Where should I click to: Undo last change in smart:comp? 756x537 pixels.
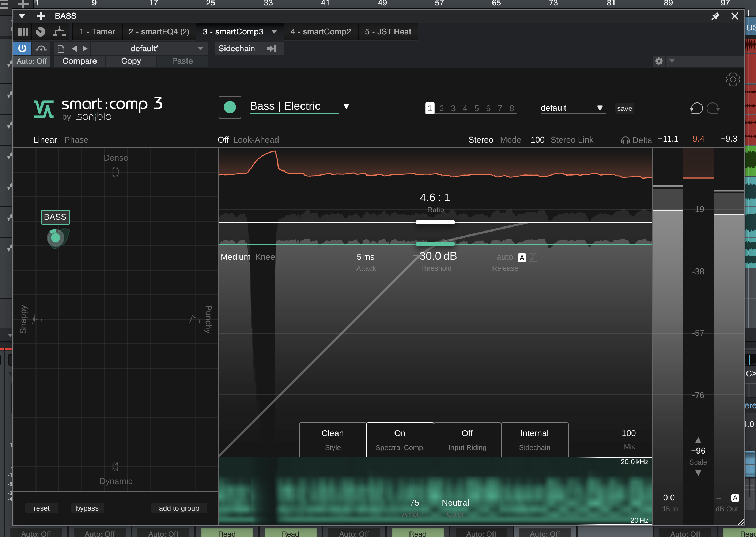(x=696, y=108)
